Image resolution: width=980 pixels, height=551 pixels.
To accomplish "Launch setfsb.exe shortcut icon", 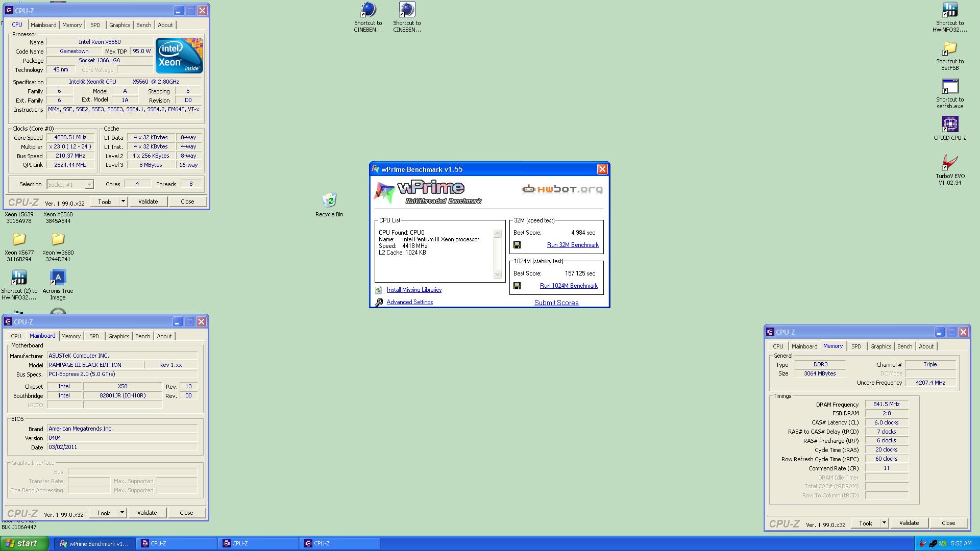I will 950,87.
